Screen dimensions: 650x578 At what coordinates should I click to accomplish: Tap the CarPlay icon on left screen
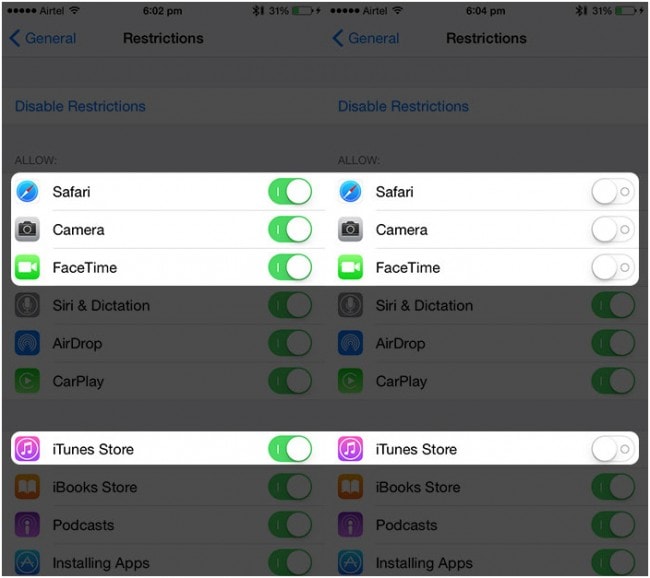(28, 381)
